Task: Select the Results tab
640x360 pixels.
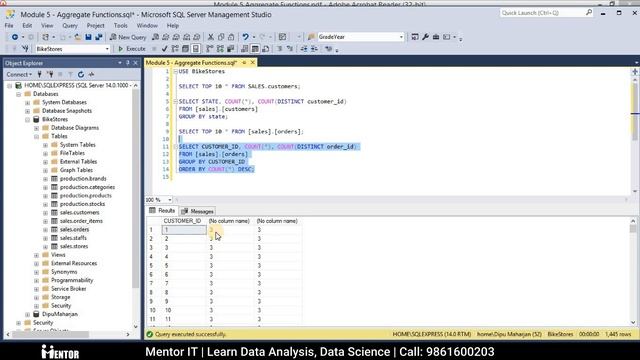Action: 162,211
